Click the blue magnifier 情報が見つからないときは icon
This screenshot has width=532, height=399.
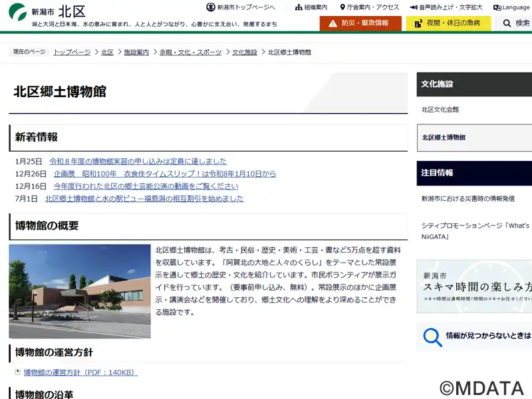coord(433,337)
